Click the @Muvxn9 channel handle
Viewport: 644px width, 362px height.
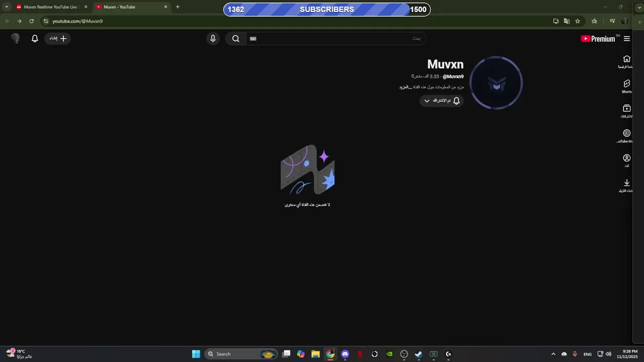coord(453,76)
